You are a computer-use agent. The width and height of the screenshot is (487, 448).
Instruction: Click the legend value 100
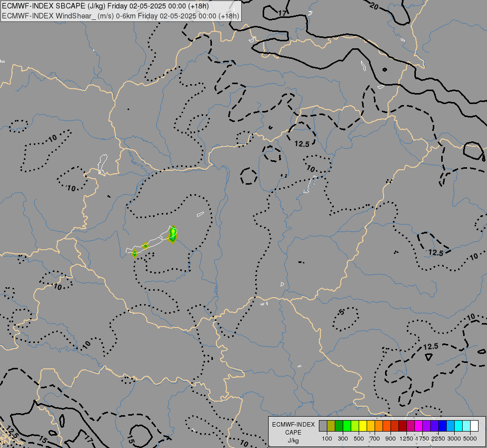click(x=327, y=439)
